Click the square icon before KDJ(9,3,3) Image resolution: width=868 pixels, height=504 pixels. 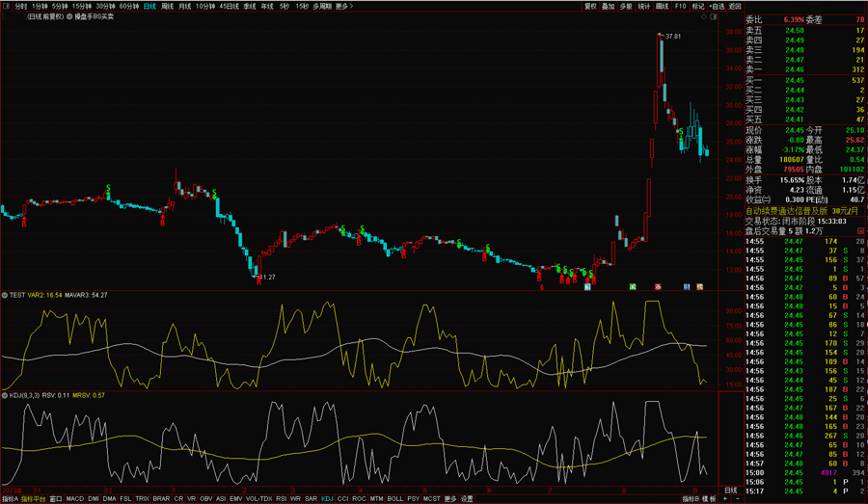click(4, 395)
